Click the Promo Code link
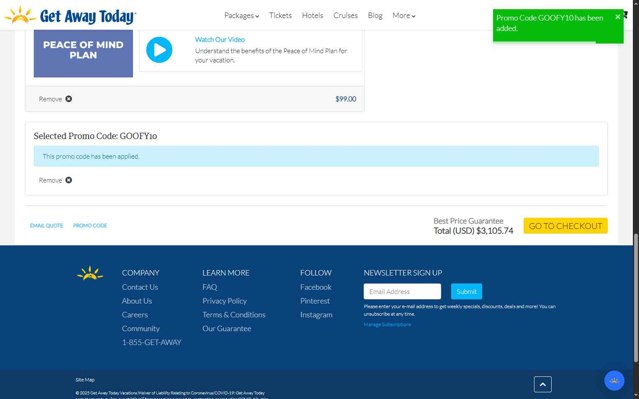 (x=90, y=225)
